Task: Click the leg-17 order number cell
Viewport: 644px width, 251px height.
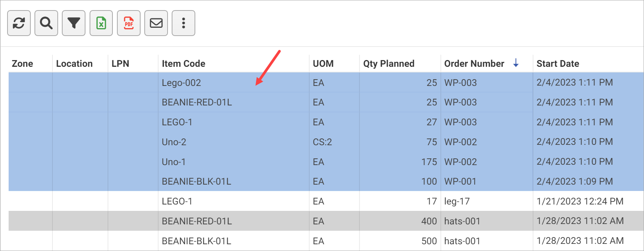Action: (x=457, y=201)
